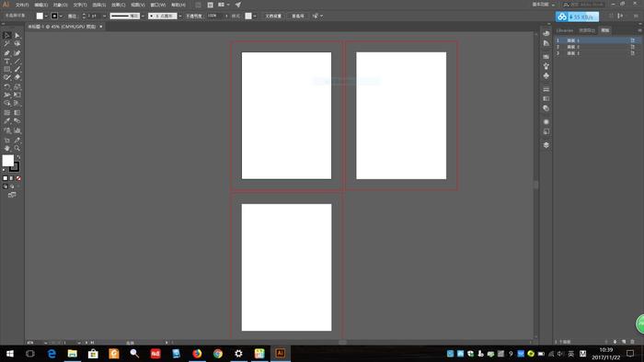Open Firefox from the taskbar
Screen dimensions: 644x362
click(197, 354)
